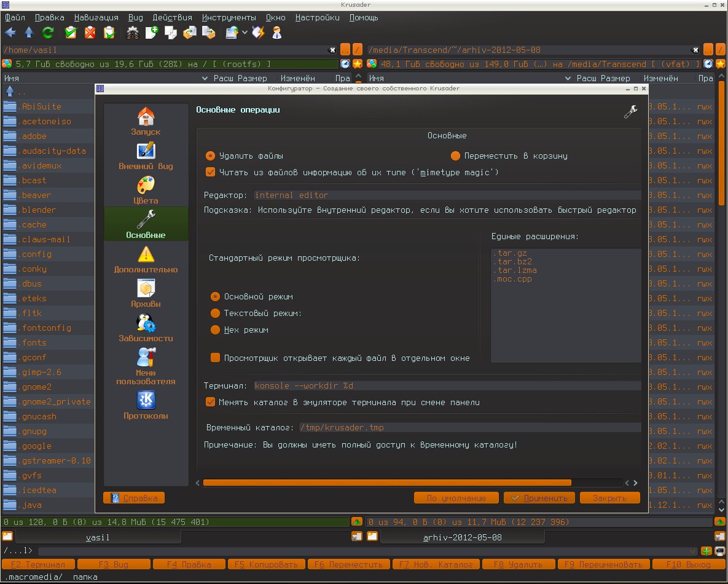Image resolution: width=728 pixels, height=584 pixels.
Task: Click configurator horizontal scrollbar
Action: [x=387, y=483]
